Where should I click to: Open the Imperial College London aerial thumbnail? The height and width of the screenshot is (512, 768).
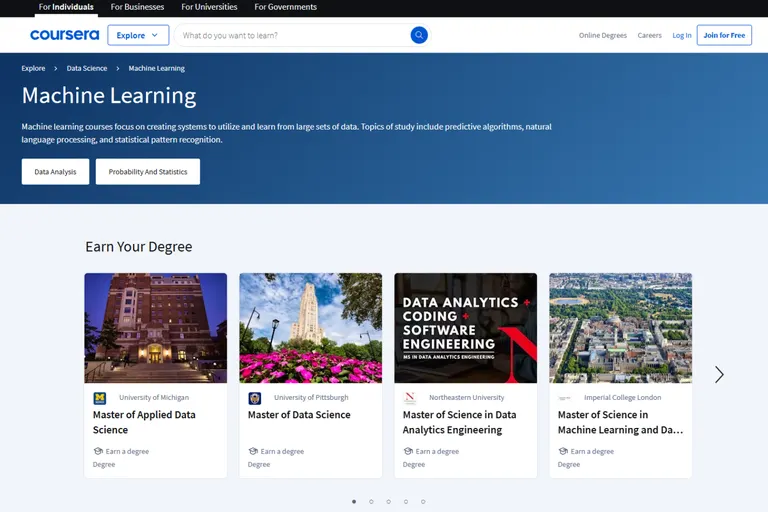pos(621,328)
